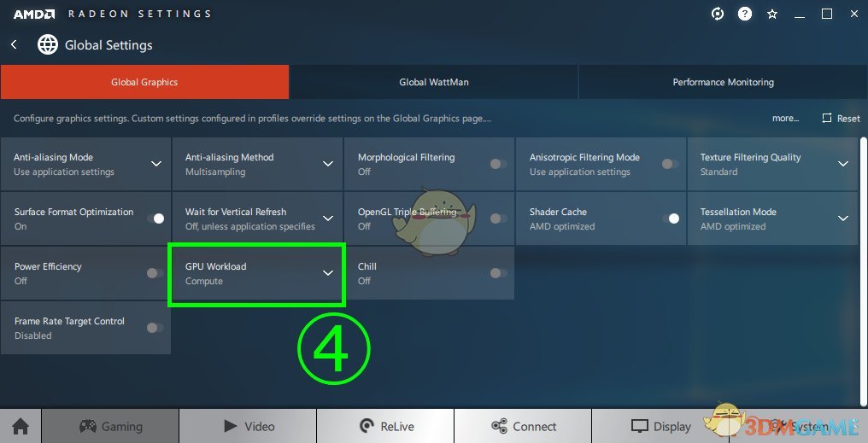The width and height of the screenshot is (868, 443).
Task: Open the help question mark icon
Action: (x=745, y=14)
